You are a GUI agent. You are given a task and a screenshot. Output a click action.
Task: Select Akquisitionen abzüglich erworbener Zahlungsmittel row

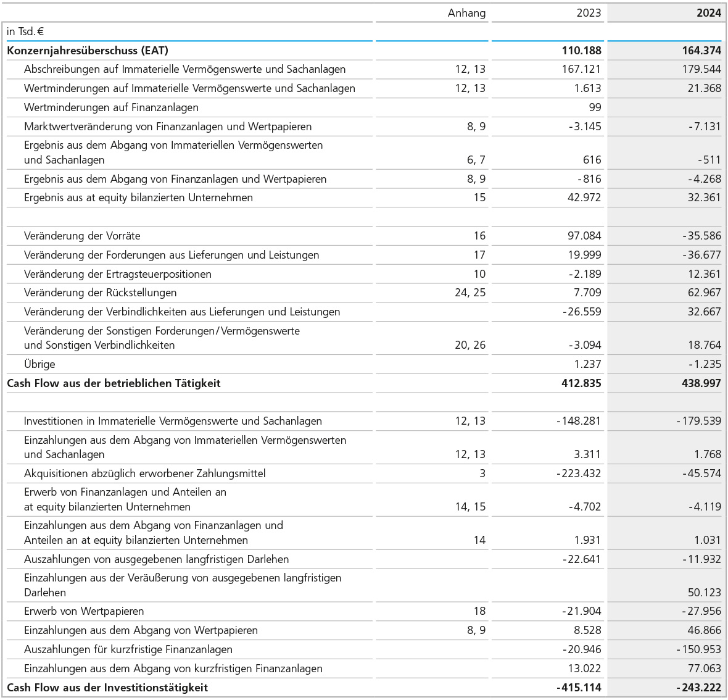[x=144, y=473]
